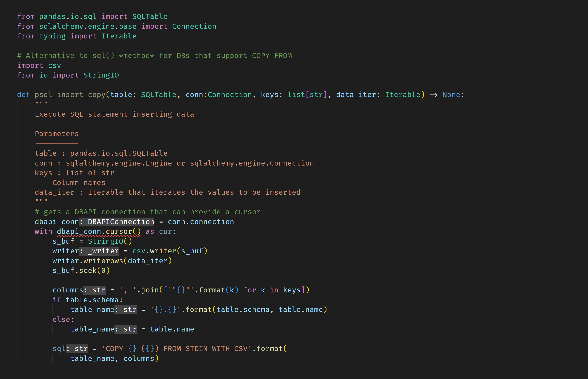Click the 'COPY {} ({}) FROM STDIN WITH CSV' string
This screenshot has height=379, width=588.
176,349
